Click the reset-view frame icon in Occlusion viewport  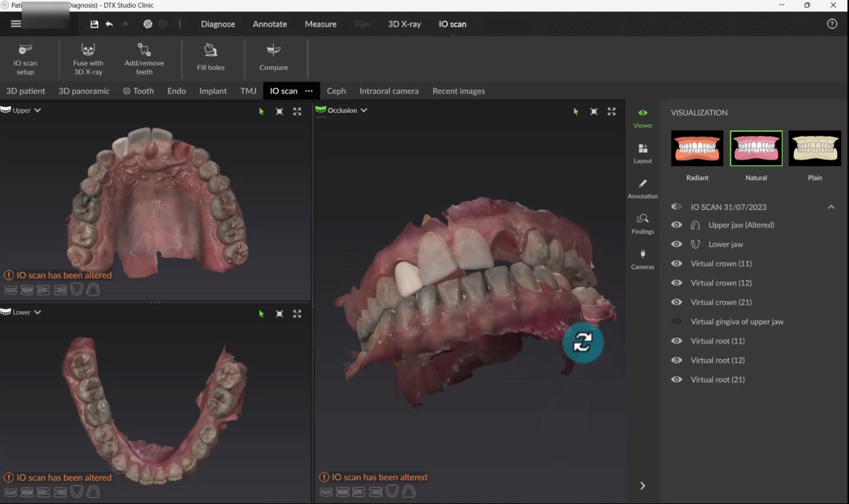[x=594, y=111]
